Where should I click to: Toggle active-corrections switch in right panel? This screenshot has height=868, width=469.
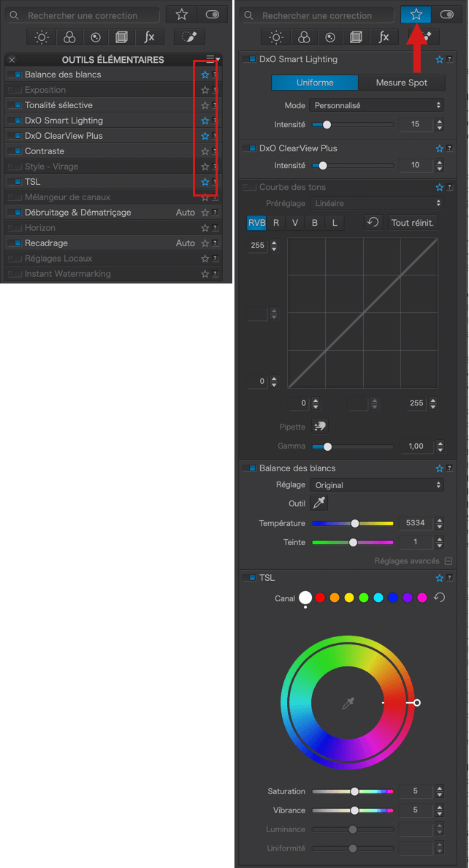[x=447, y=15]
